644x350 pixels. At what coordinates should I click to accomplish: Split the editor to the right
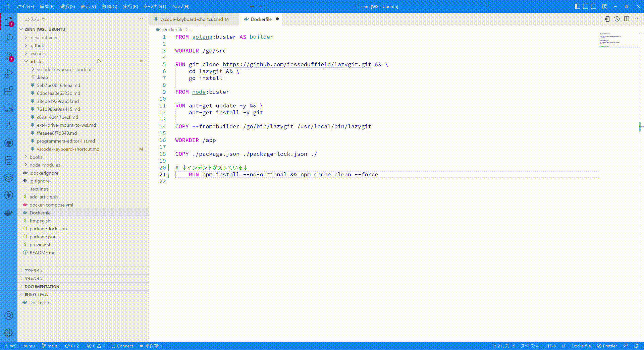626,19
